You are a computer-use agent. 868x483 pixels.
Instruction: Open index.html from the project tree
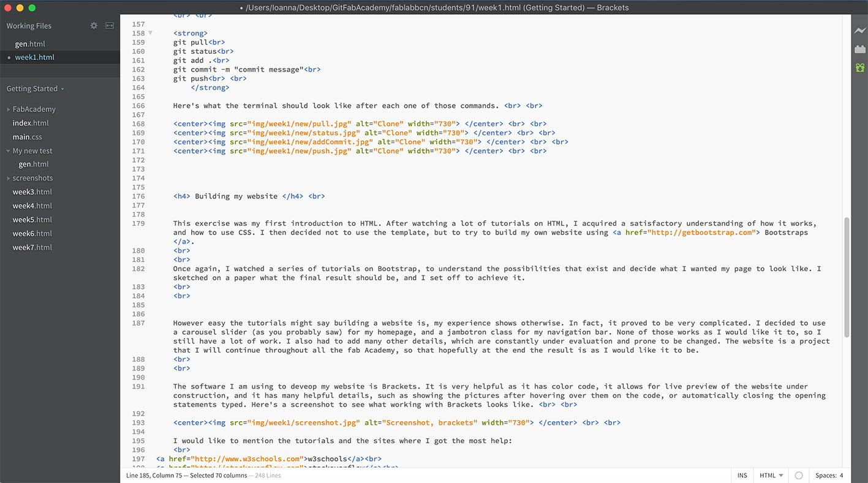pos(31,123)
